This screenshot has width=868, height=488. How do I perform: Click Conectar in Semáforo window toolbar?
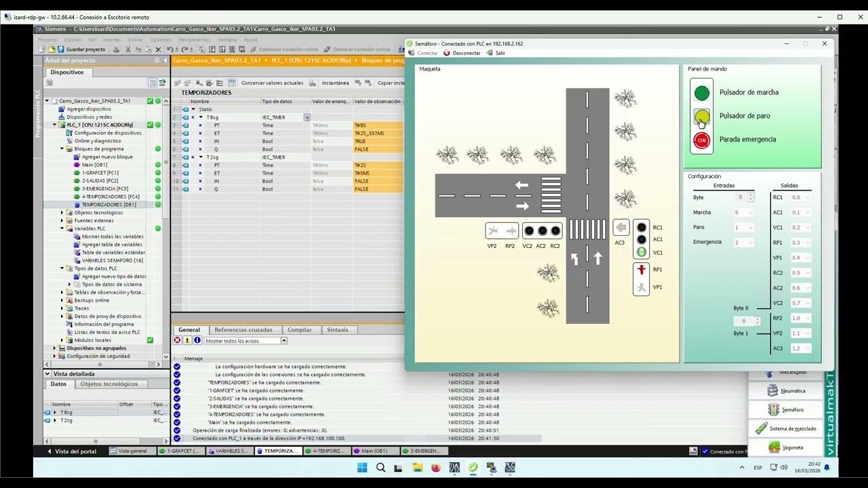(422, 53)
